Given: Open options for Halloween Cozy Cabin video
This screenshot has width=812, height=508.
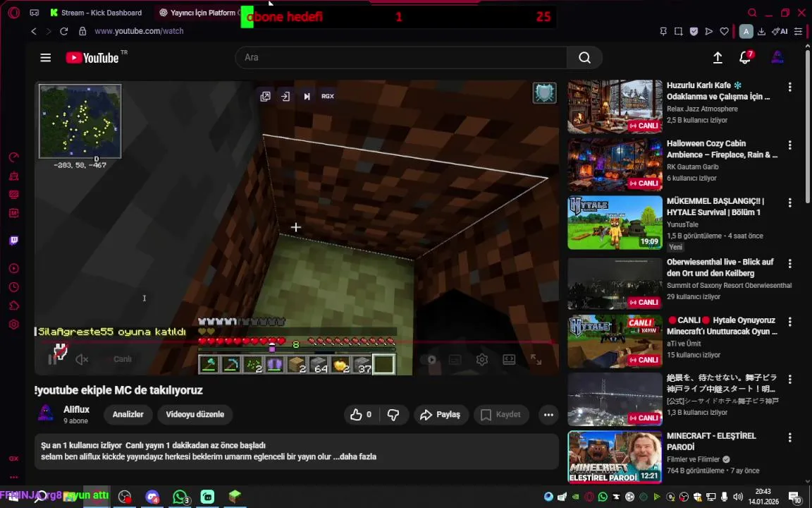Looking at the screenshot, I should [x=789, y=145].
